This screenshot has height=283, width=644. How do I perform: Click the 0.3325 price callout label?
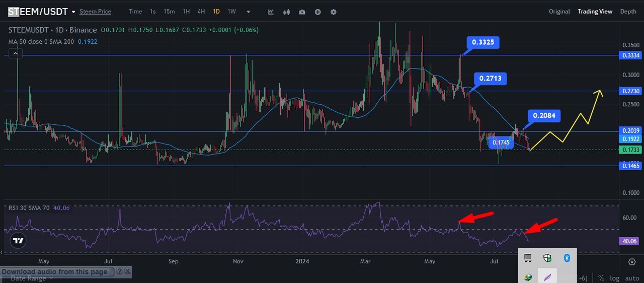point(482,42)
